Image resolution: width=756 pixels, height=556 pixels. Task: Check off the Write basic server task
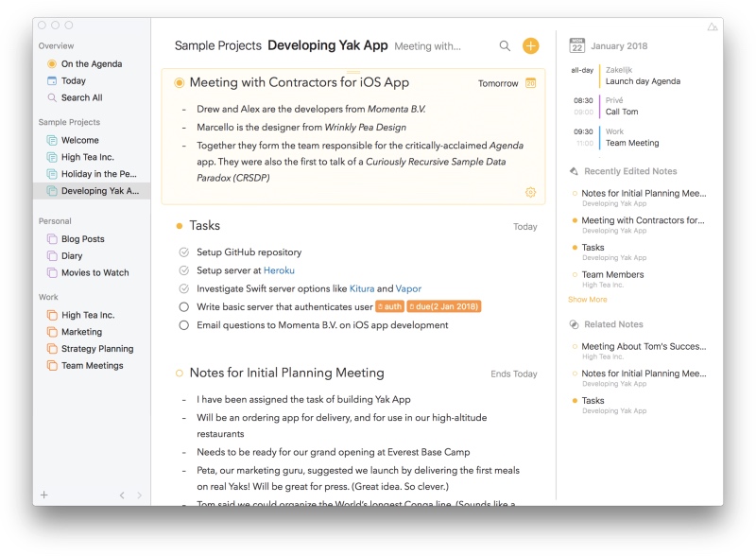(x=183, y=307)
